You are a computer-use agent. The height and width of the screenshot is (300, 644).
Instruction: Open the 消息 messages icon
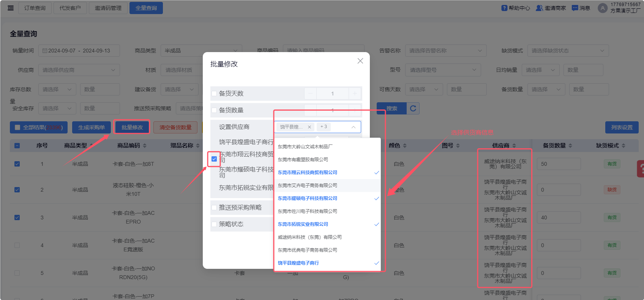click(575, 8)
